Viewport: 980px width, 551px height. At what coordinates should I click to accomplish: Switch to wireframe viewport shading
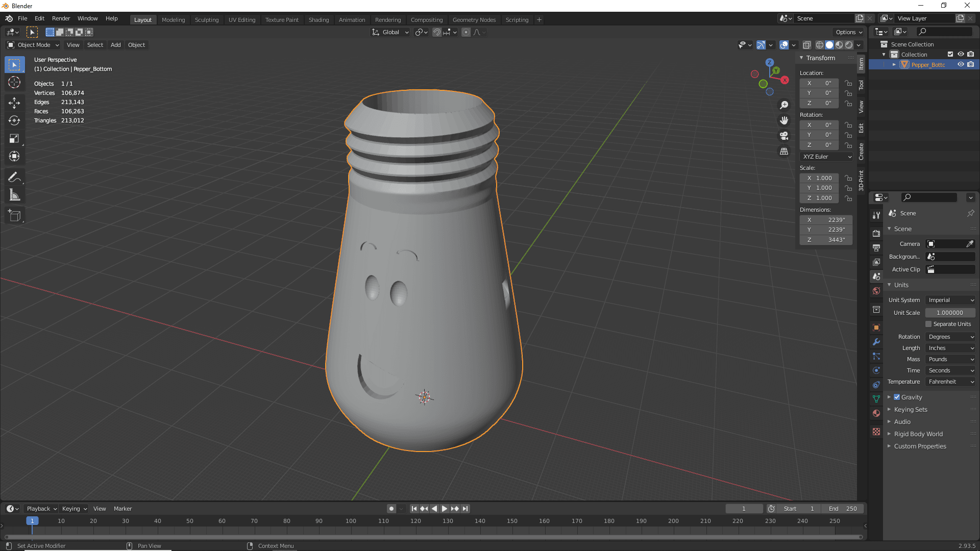click(x=820, y=45)
